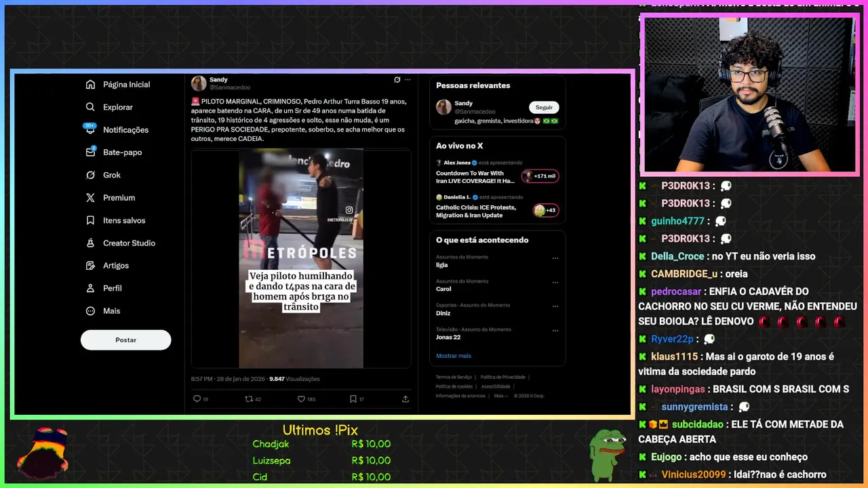Screen dimensions: 868x488
Task: Click chat username layonpingas
Action: pos(679,389)
